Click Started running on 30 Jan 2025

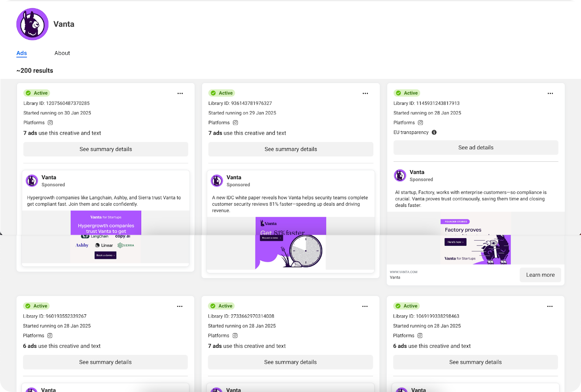click(57, 113)
